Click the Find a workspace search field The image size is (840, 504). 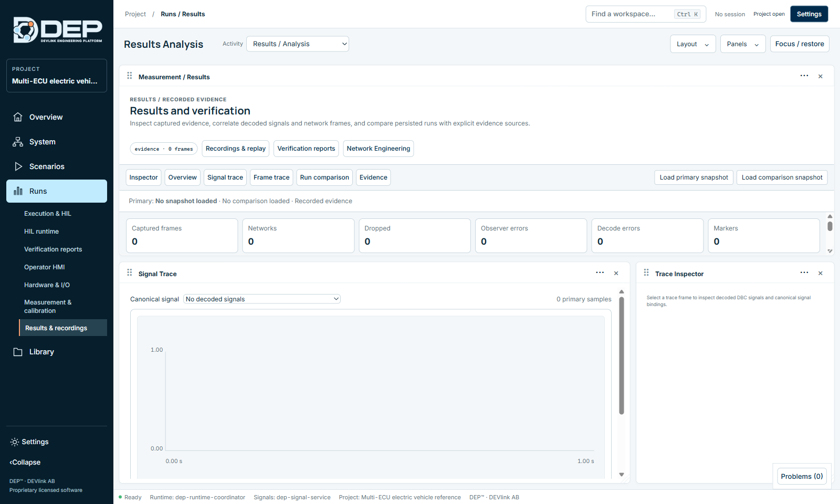pos(646,14)
